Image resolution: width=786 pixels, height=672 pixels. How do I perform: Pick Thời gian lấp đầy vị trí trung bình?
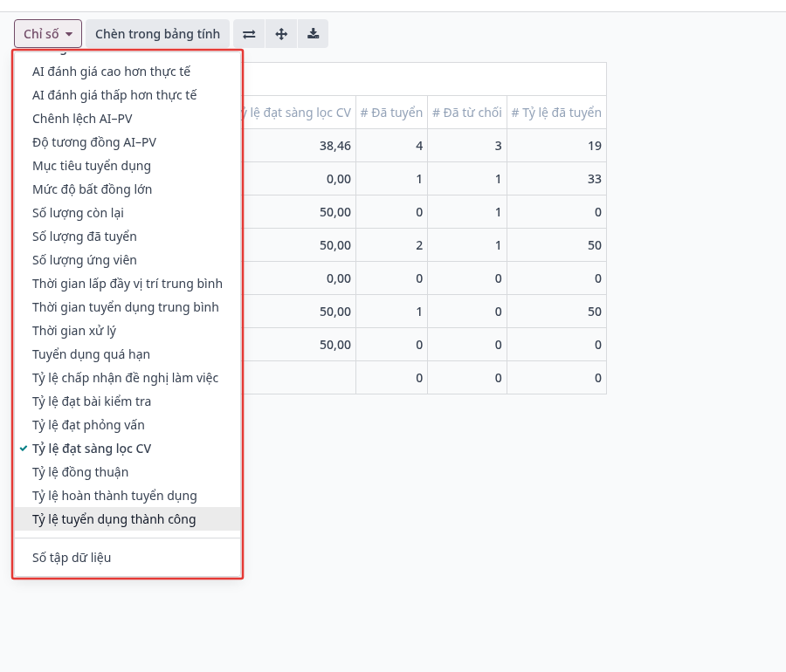point(128,284)
